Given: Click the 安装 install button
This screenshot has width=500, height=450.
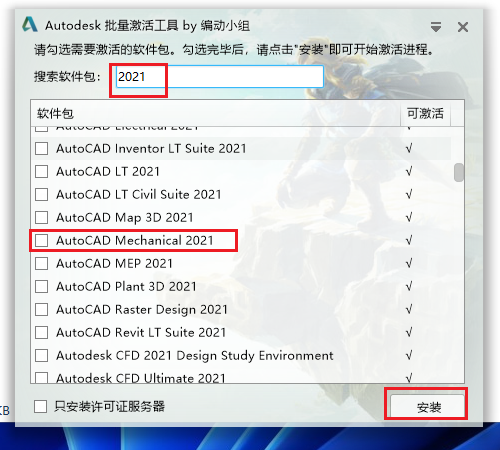Looking at the screenshot, I should click(428, 406).
